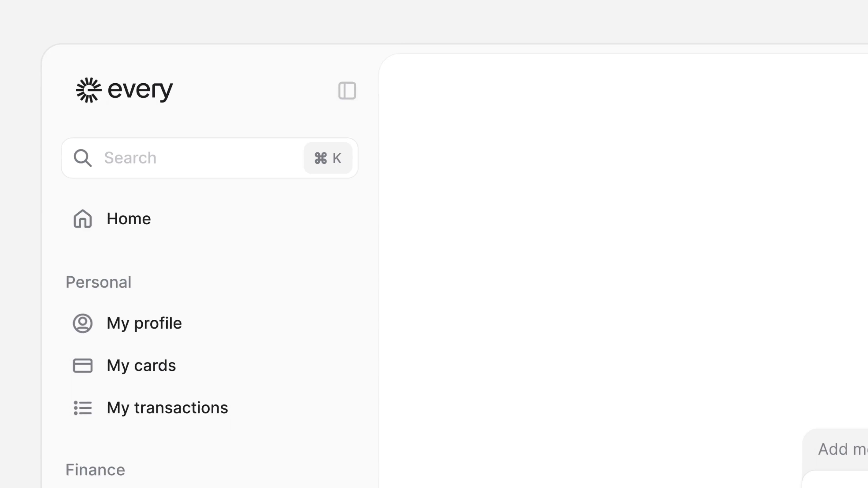Screen dimensions: 868x488
Task: Click the empty white main content panel
Action: click(x=590, y=236)
